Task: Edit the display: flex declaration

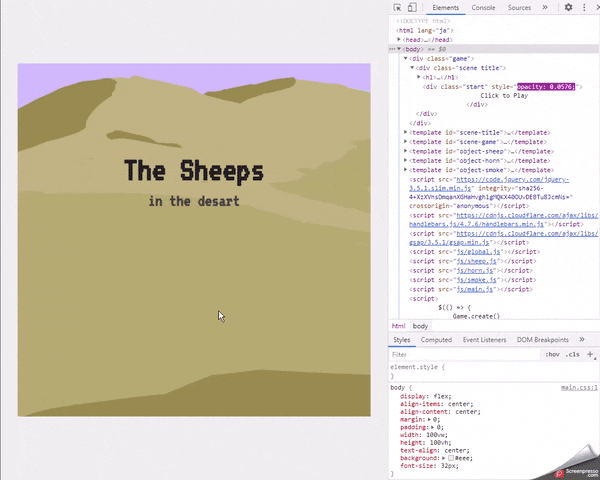Action: [x=426, y=397]
